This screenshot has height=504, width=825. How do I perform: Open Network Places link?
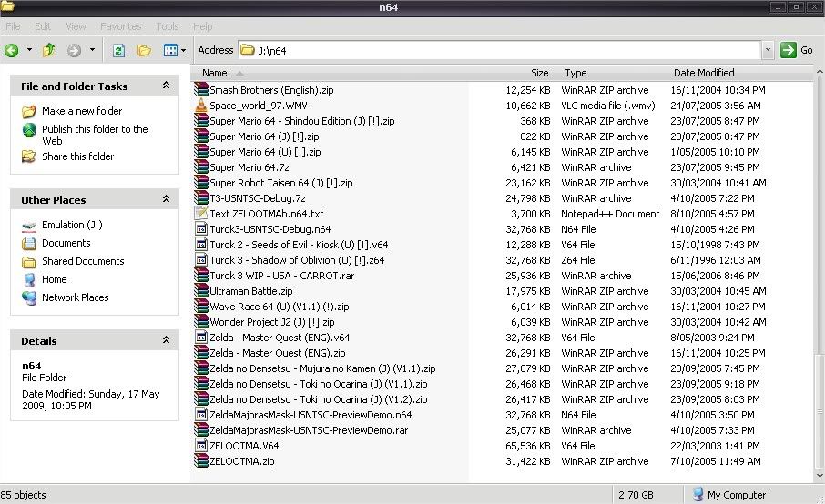click(x=76, y=297)
